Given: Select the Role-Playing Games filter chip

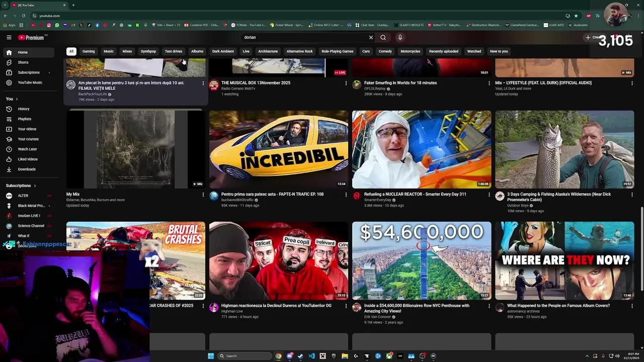Looking at the screenshot, I should [338, 51].
